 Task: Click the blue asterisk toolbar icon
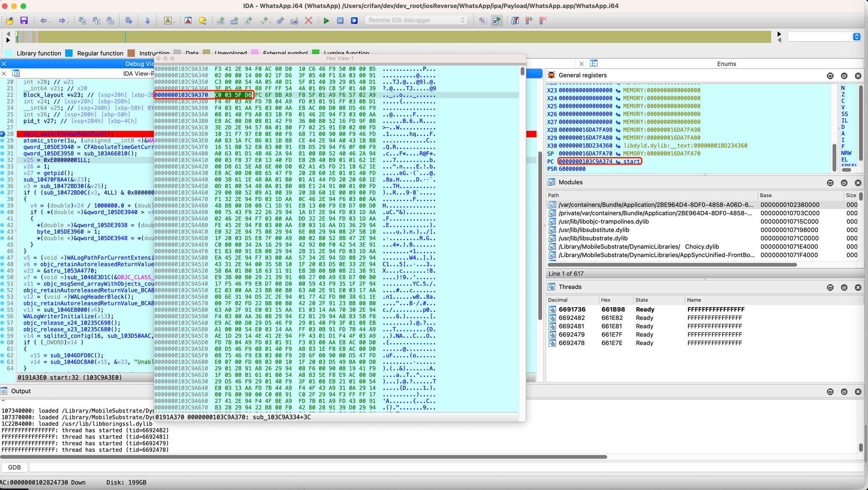(x=280, y=20)
